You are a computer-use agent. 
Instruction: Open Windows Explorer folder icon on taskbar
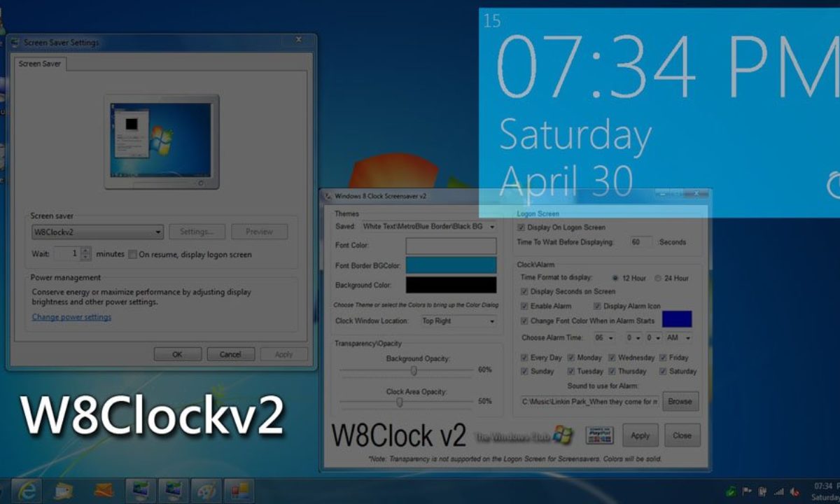(x=62, y=491)
